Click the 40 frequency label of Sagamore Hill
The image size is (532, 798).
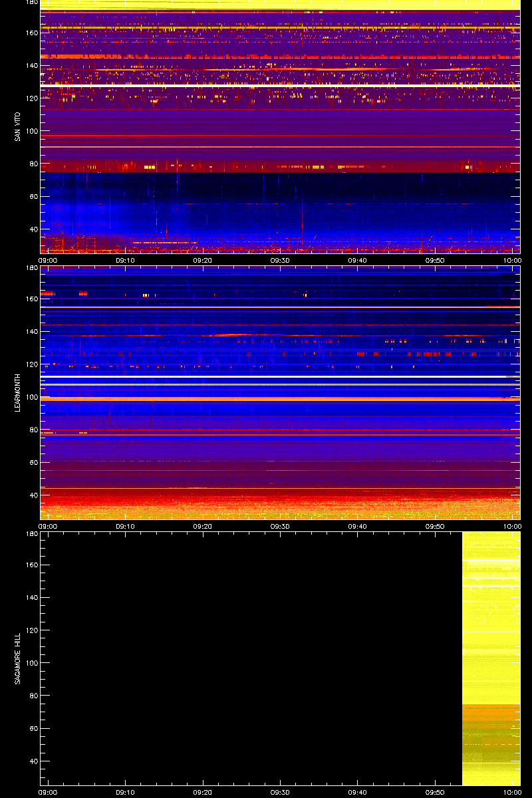(x=33, y=761)
